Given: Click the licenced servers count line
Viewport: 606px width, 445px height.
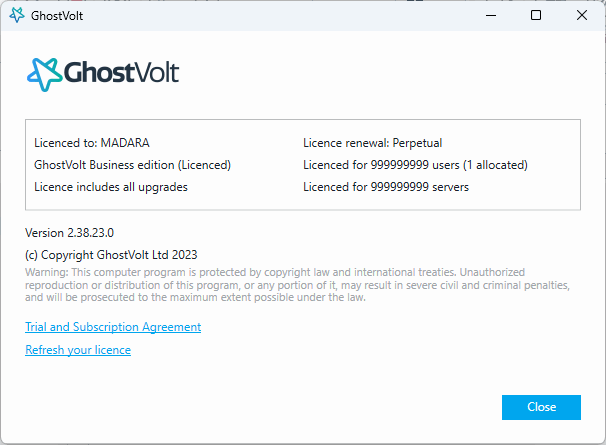Looking at the screenshot, I should pos(386,186).
